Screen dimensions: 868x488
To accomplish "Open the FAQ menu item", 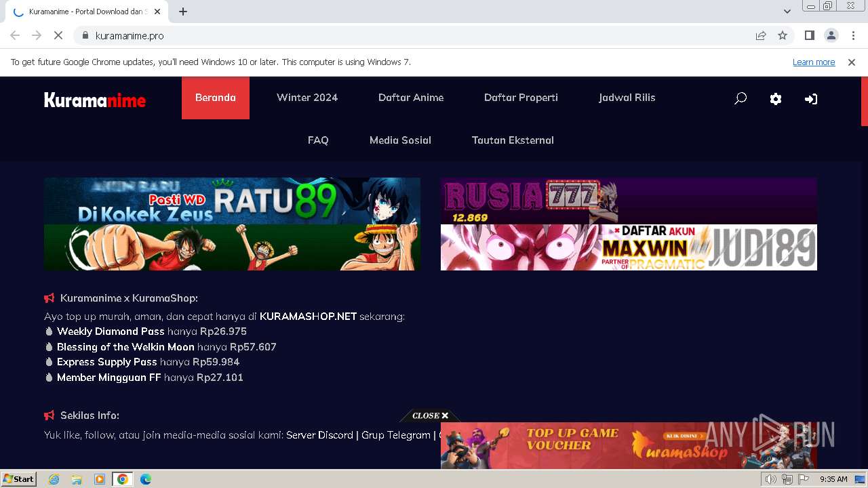I will tap(318, 140).
